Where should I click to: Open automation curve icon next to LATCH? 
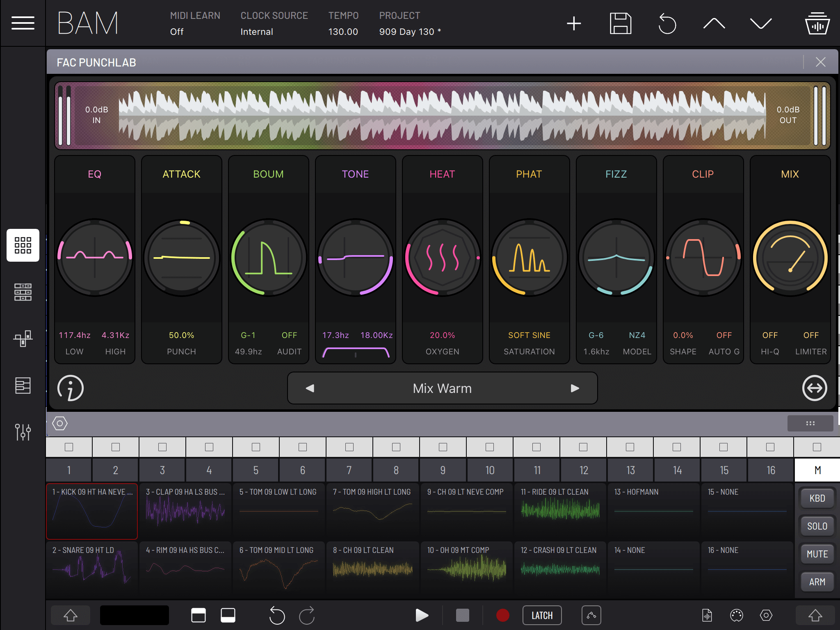click(x=591, y=615)
